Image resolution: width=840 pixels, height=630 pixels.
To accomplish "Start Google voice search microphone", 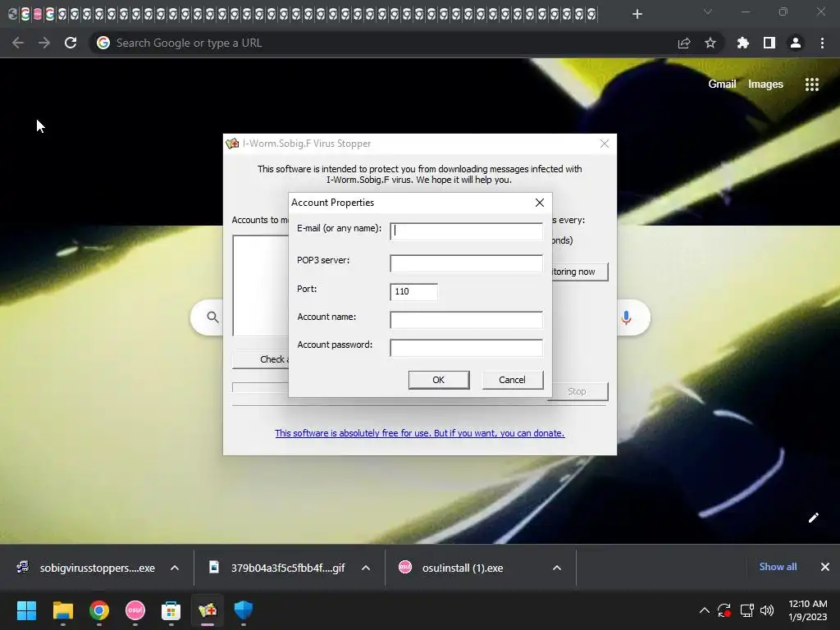I will point(626,317).
